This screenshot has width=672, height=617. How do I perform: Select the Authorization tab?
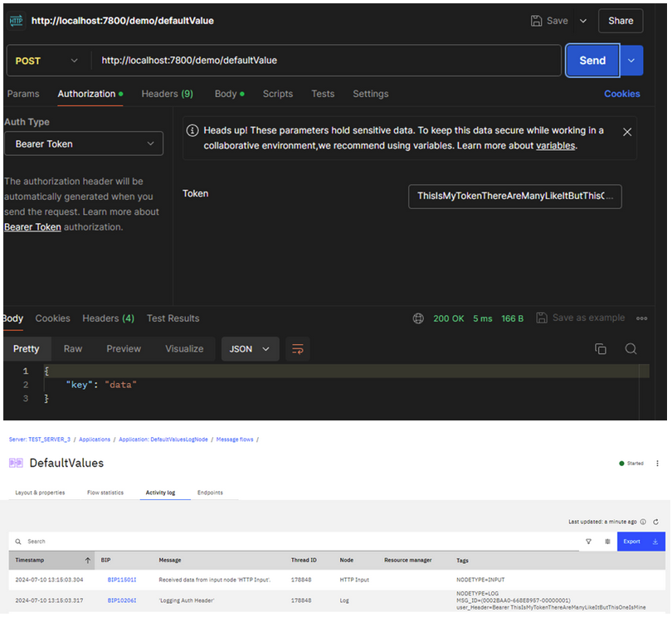[x=90, y=94]
